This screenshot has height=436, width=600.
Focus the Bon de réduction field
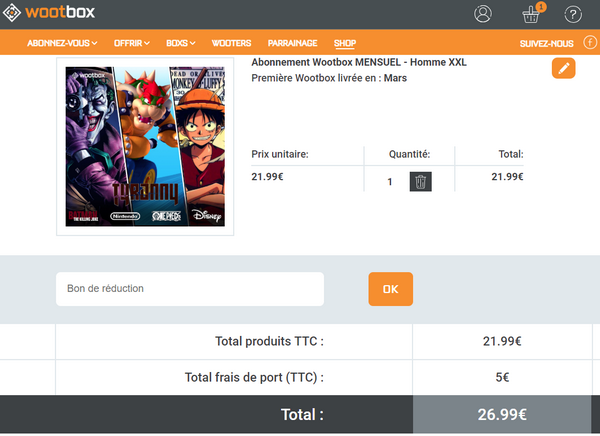(x=190, y=289)
